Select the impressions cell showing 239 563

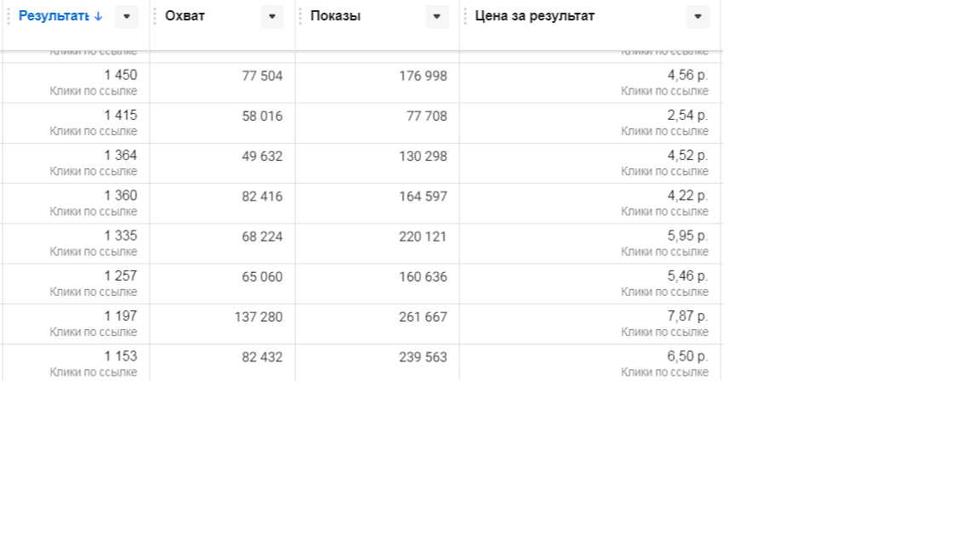(378, 362)
